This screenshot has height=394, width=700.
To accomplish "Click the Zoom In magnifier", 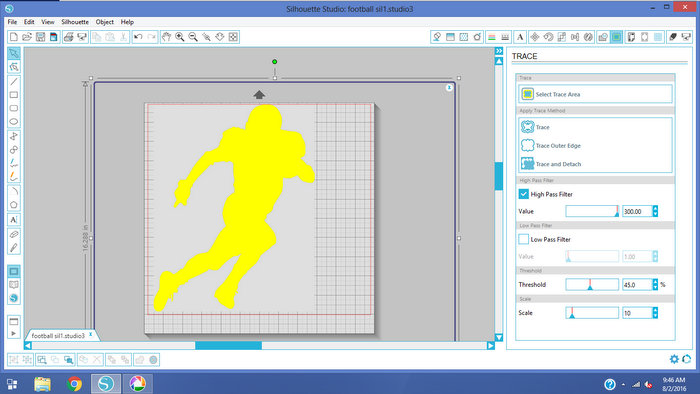I will (x=179, y=37).
